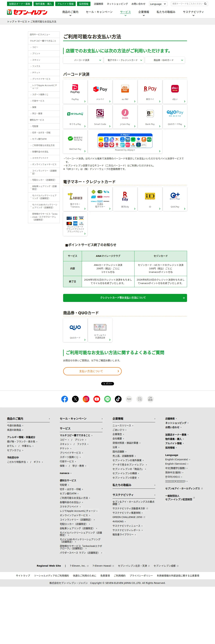Open the QUICPay tile
Viewport: 215px width, 644px height.
point(175,199)
